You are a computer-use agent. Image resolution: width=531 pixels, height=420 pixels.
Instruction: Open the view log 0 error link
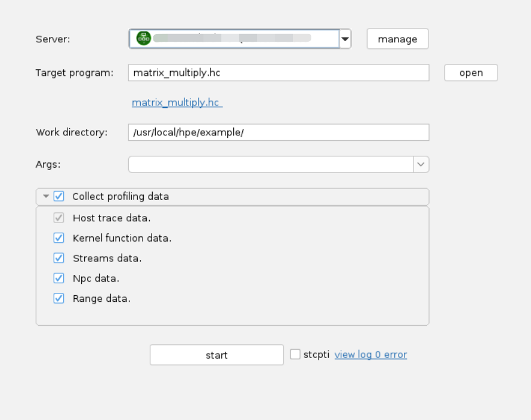point(371,354)
